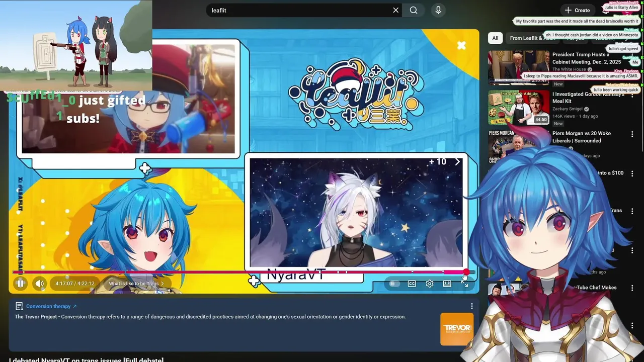Click '146K views · 1 day ago' text

coord(575,116)
